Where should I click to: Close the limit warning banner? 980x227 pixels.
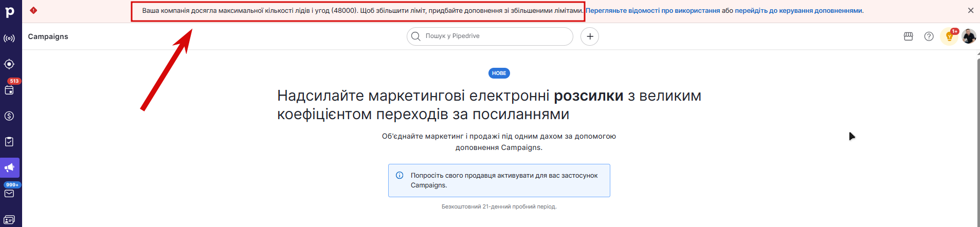(x=971, y=10)
